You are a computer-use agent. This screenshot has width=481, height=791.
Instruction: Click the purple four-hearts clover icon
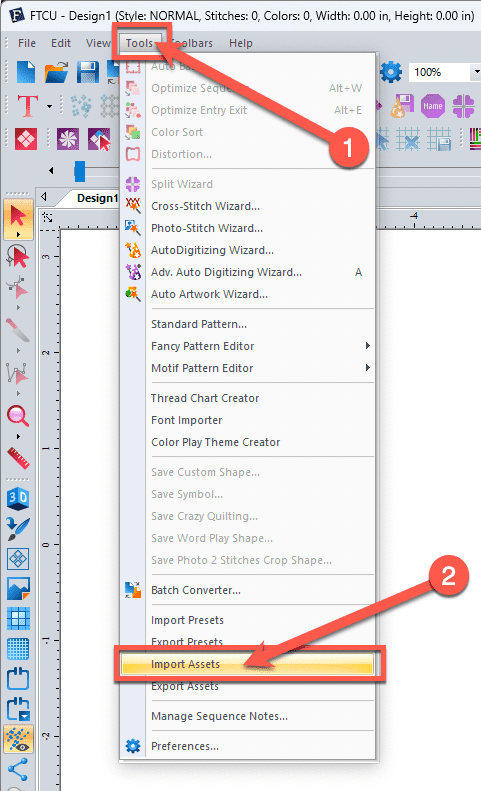coord(463,106)
